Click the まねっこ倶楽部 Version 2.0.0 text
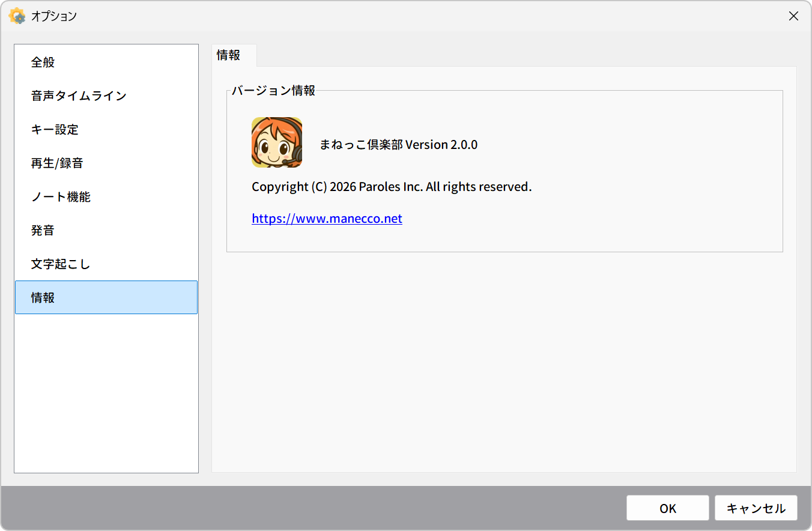812x531 pixels. [398, 145]
